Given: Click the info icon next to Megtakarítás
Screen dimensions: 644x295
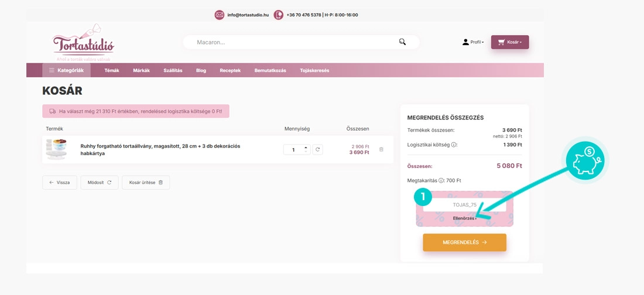Looking at the screenshot, I should pos(441,180).
